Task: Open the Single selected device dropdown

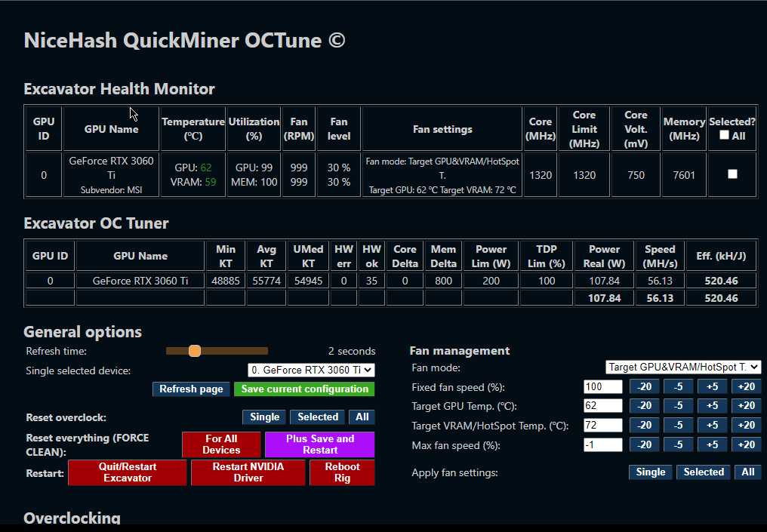Action: click(x=311, y=371)
